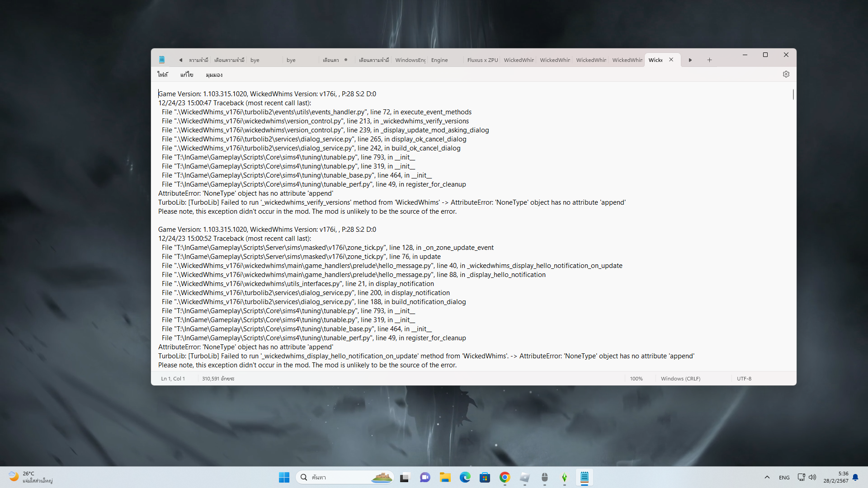Open the clock and date 28/2/2567
This screenshot has height=488, width=868.
(x=836, y=477)
